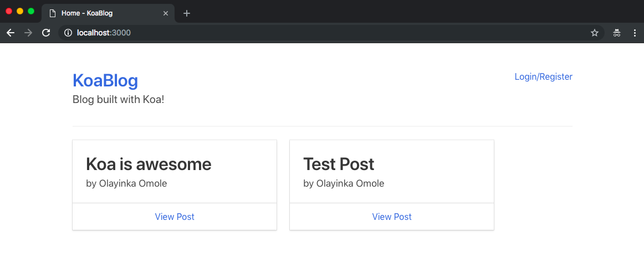
Task: Close the window with the red button
Action: click(9, 11)
